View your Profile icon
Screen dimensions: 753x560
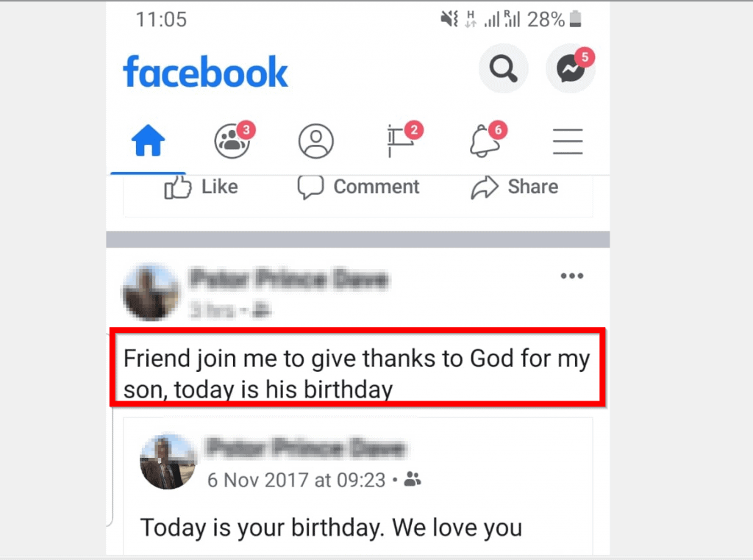[x=315, y=140]
